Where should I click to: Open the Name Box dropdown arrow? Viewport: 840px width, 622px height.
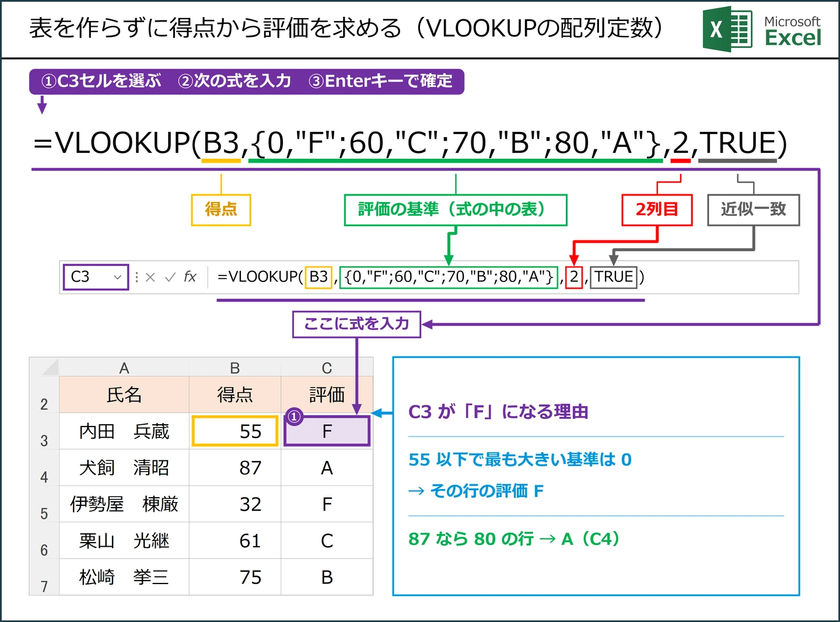click(117, 277)
